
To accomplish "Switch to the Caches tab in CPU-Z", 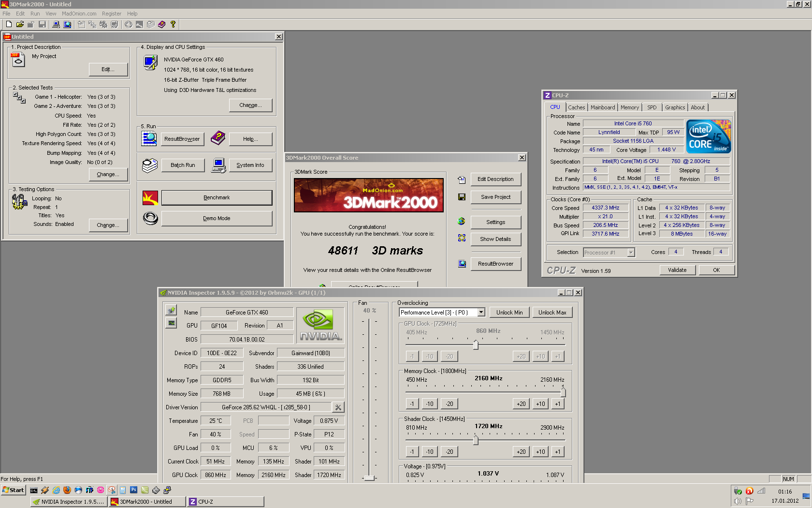I will pyautogui.click(x=576, y=107).
